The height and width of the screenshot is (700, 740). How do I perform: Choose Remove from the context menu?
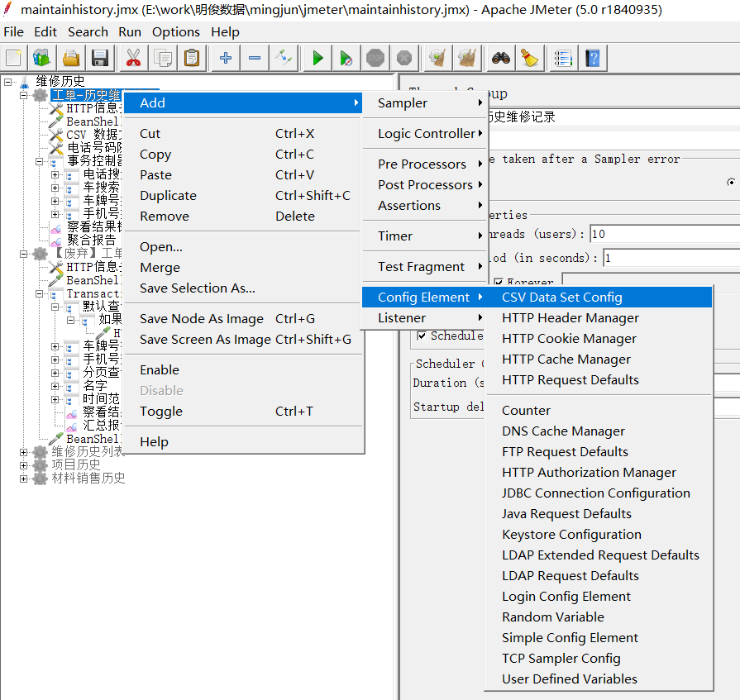coord(244,216)
